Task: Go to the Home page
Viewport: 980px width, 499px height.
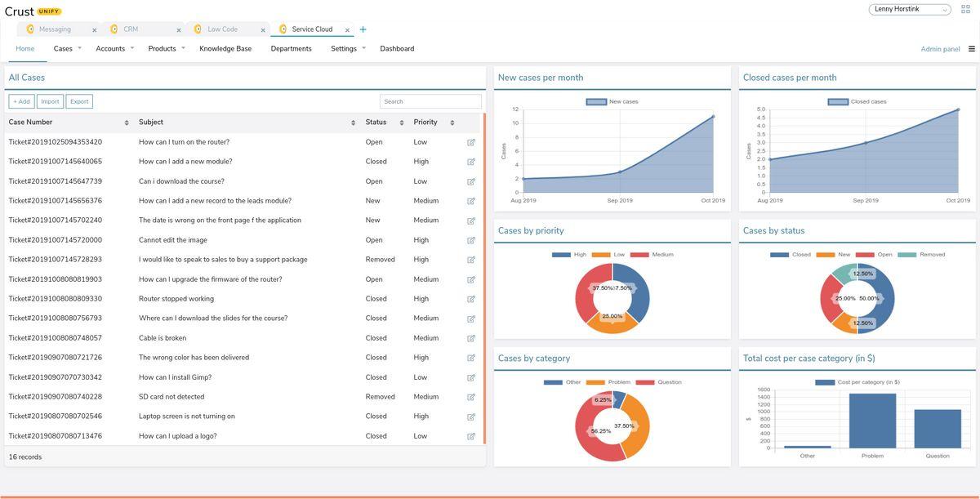Action: (x=25, y=49)
